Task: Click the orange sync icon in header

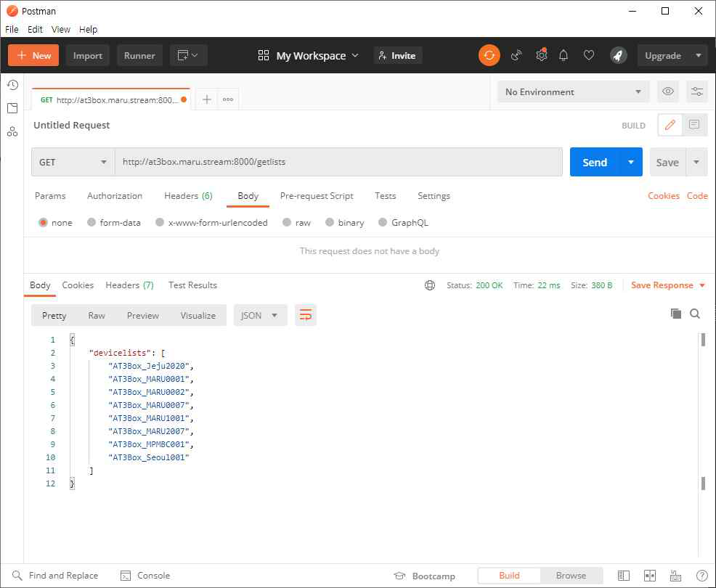Action: [x=489, y=56]
